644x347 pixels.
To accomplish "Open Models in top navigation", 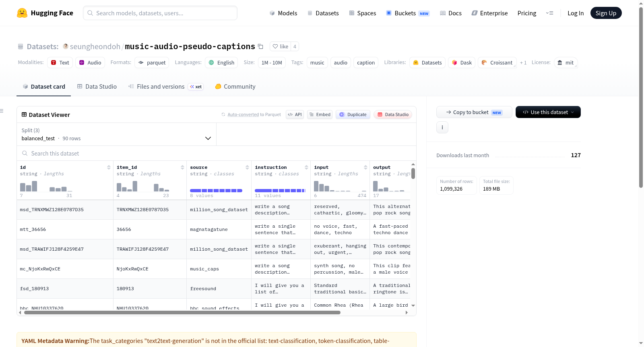I will click(x=283, y=13).
